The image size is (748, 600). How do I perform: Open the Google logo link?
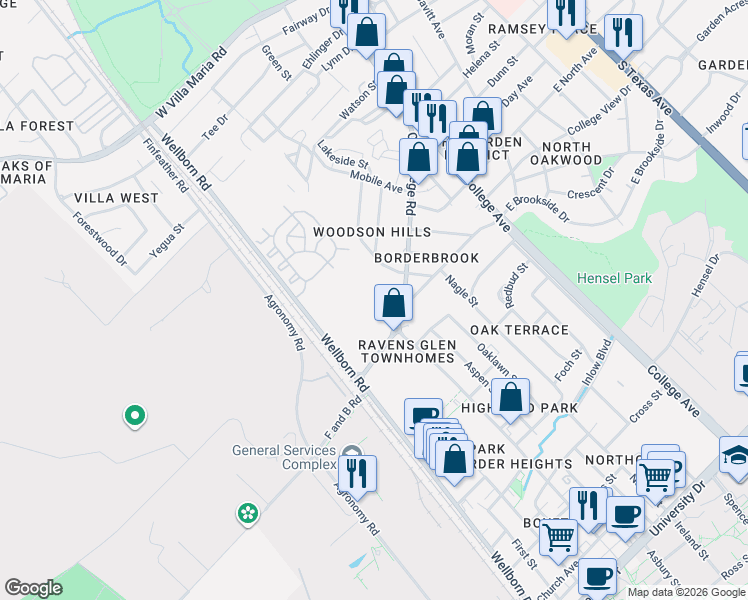click(33, 588)
